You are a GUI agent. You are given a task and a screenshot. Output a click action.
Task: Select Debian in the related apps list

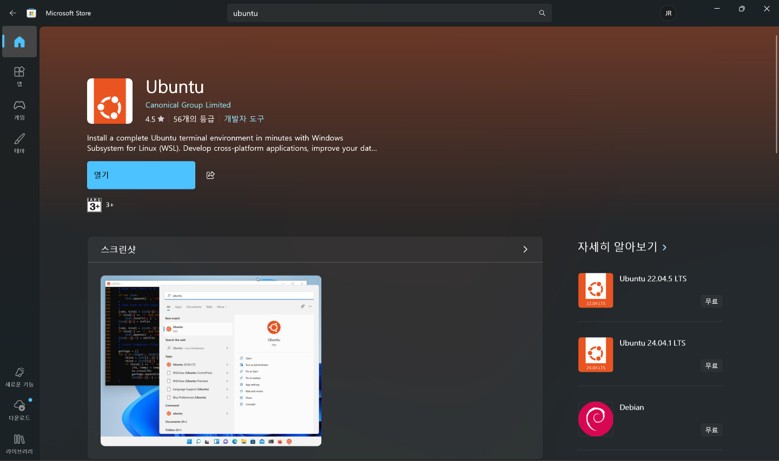point(631,408)
